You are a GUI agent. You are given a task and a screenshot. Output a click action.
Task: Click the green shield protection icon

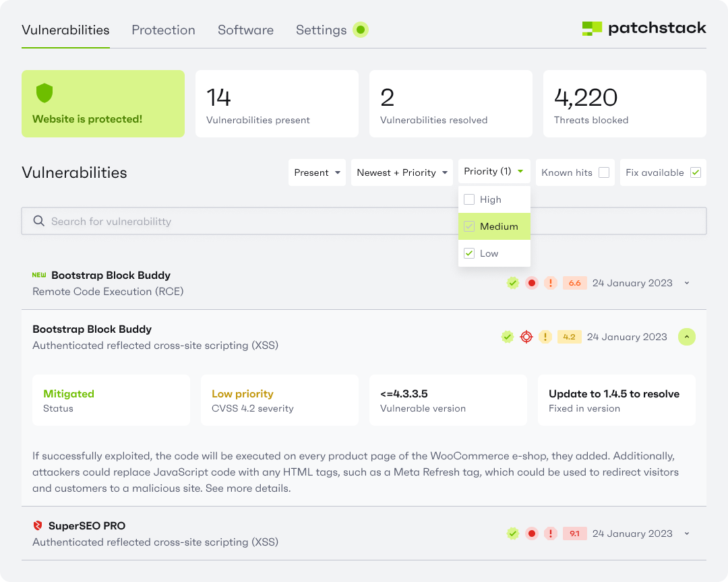pyautogui.click(x=44, y=93)
